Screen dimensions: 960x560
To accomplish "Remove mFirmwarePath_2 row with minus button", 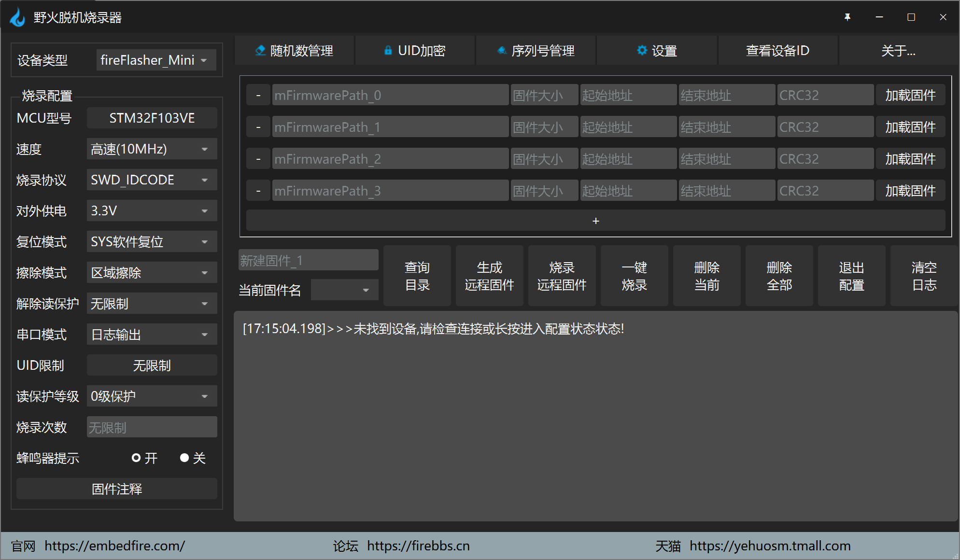I will [x=258, y=159].
